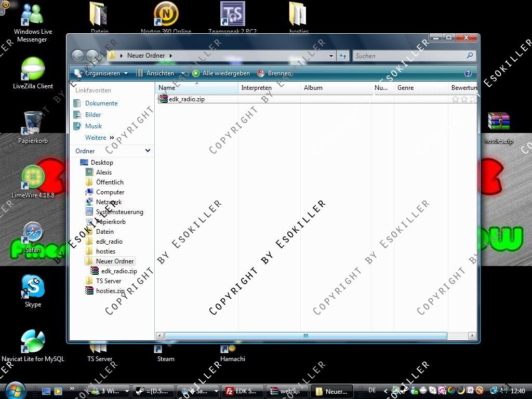Launch Teamspeak 2 RC2 desktop icon

click(232, 17)
